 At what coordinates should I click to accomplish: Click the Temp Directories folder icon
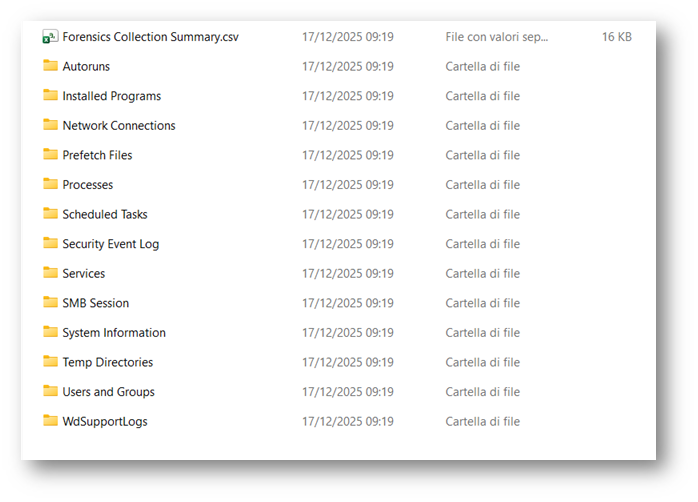[50, 361]
